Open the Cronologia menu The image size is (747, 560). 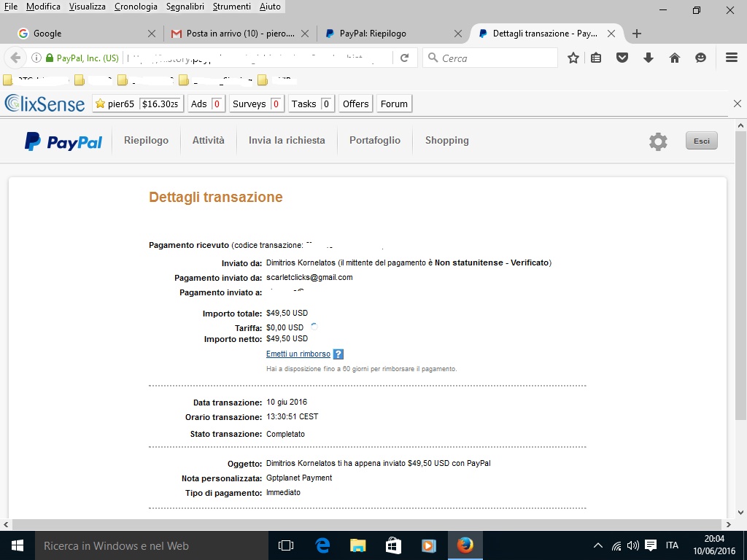point(136,7)
